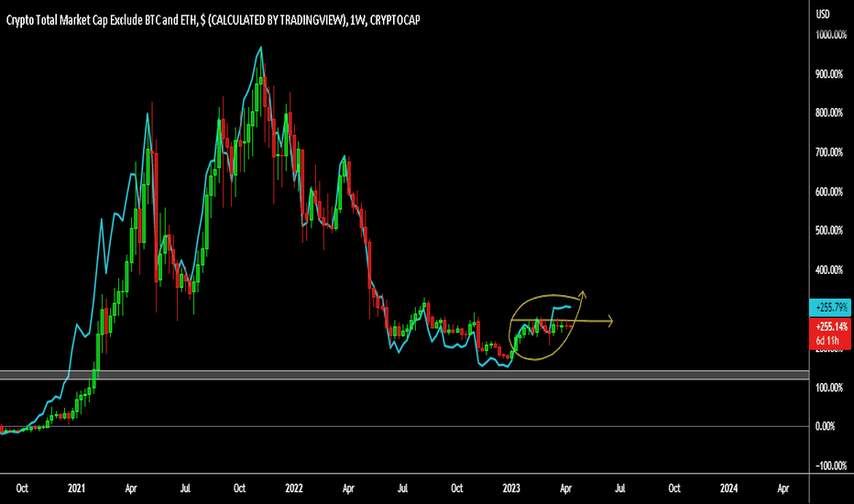Click the 2023 label on time axis

(511, 488)
